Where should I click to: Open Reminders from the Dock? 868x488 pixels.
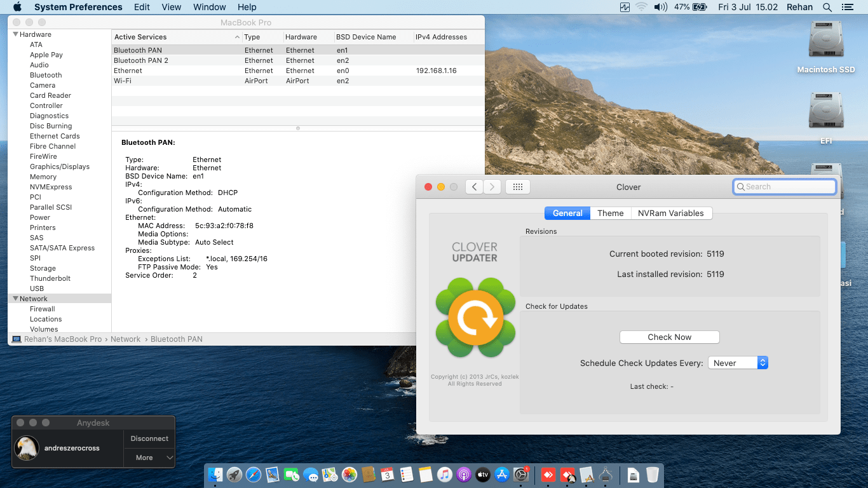click(407, 475)
